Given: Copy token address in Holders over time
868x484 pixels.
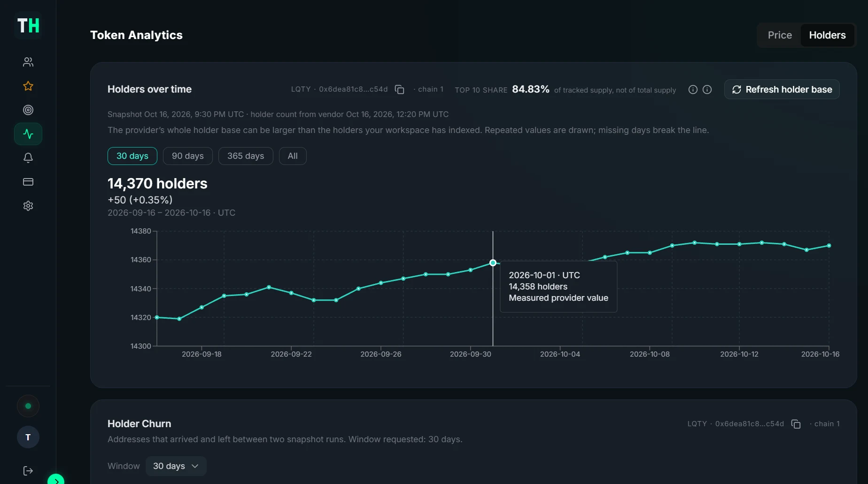Looking at the screenshot, I should tap(400, 89).
